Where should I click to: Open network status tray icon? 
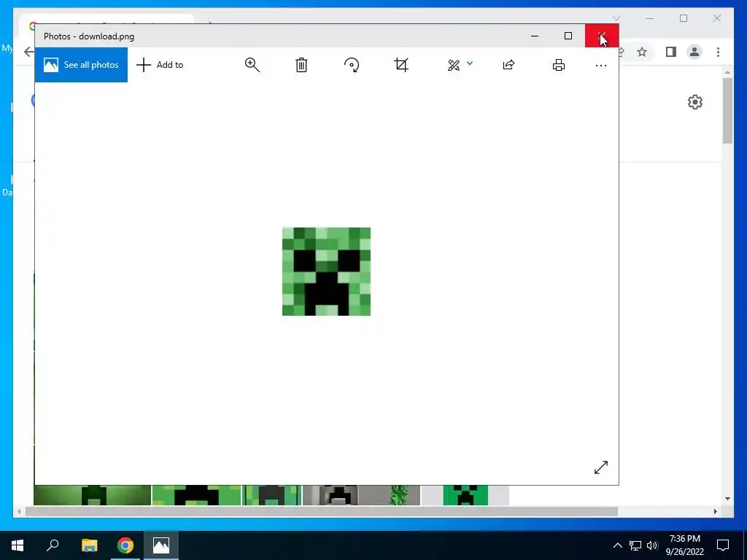(635, 545)
